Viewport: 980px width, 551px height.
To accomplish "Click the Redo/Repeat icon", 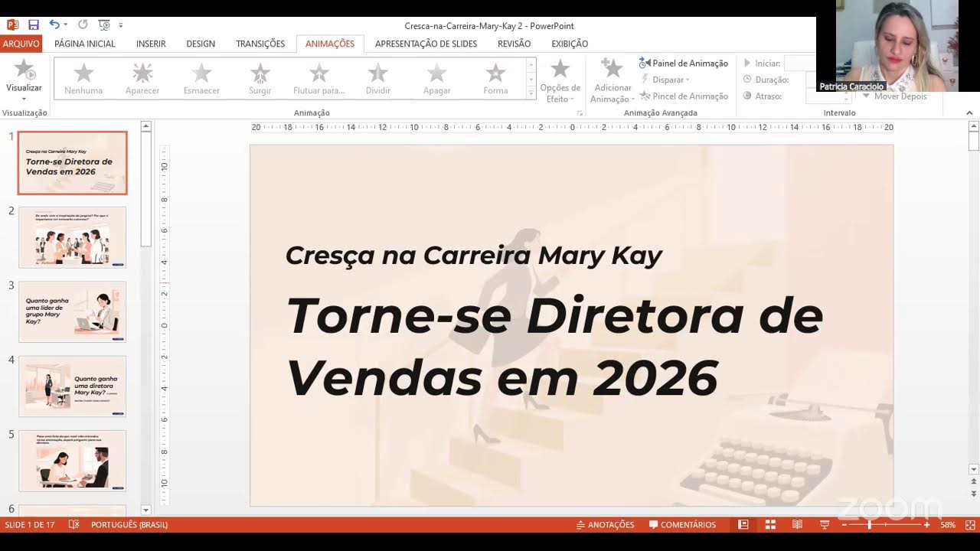I will point(83,25).
